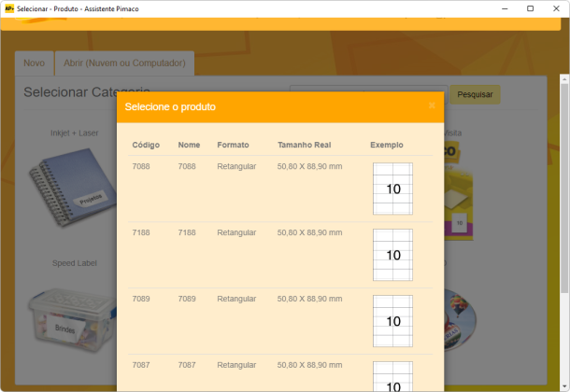Click the 7087 label sheet example thumbnail

(392, 376)
